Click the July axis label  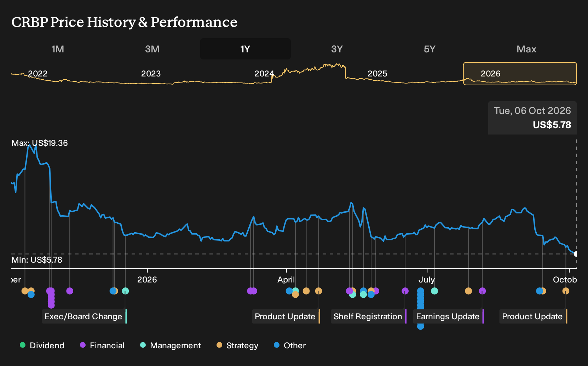427,280
